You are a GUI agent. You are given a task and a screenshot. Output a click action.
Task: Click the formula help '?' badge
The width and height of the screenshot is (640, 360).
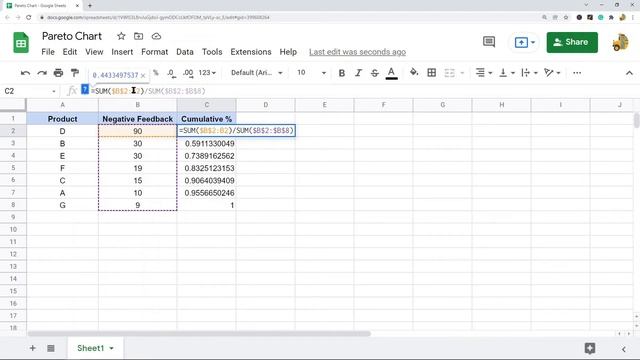click(x=85, y=89)
